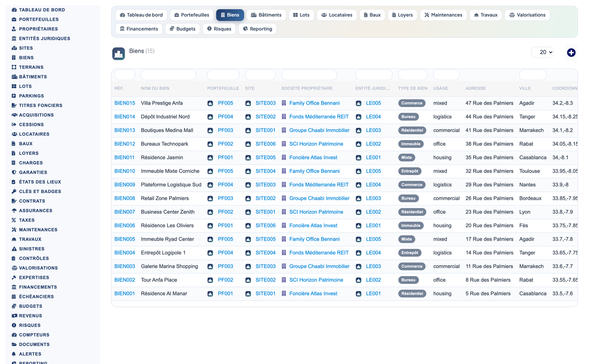This screenshot has width=589, height=364.
Task: Open portfolio link PF004 in the BIEN014 row
Action: (225, 117)
